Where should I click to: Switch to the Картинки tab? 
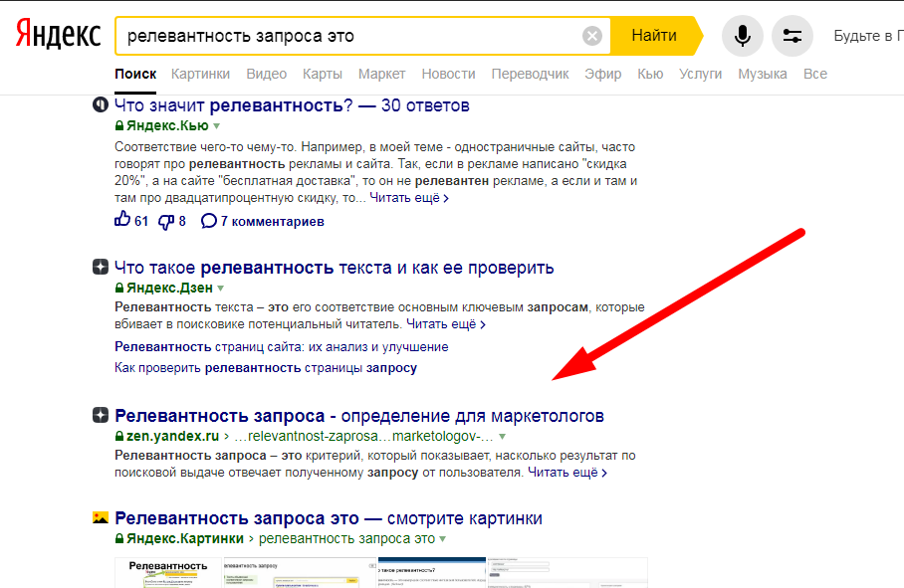(201, 75)
